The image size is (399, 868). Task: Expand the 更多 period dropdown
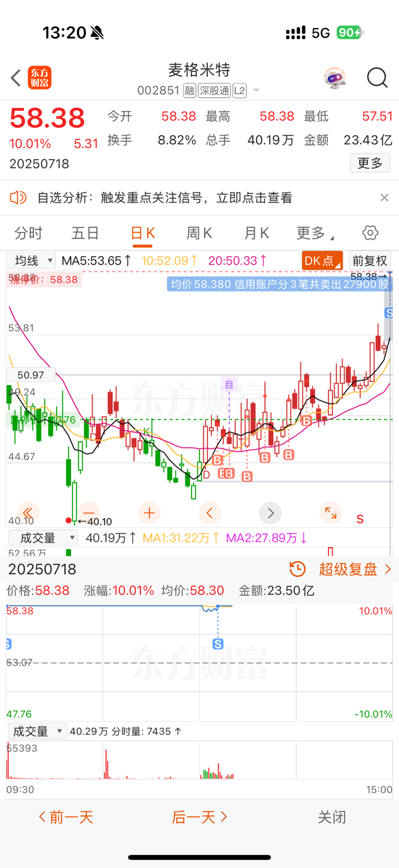pyautogui.click(x=315, y=233)
